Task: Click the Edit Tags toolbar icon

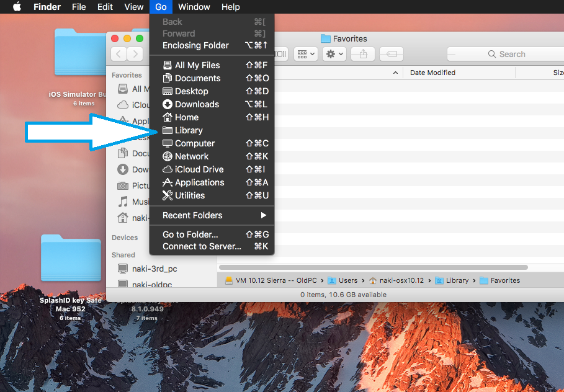Action: (x=392, y=54)
